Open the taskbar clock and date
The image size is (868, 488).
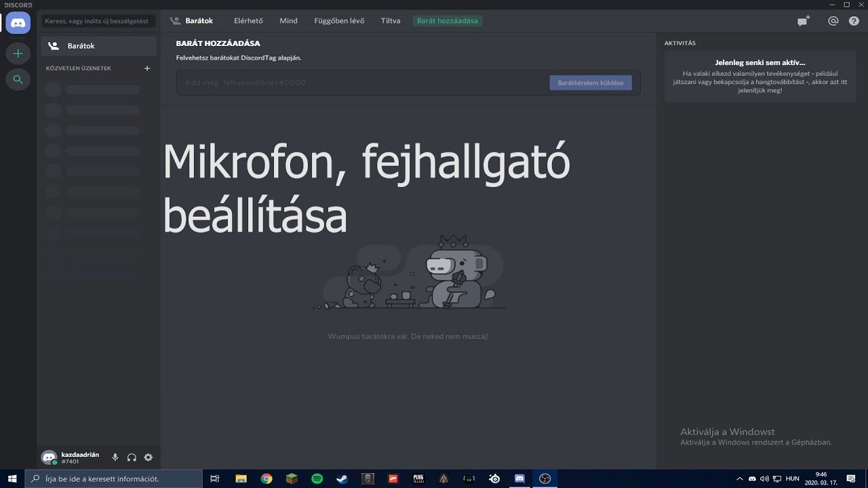[821, 479]
